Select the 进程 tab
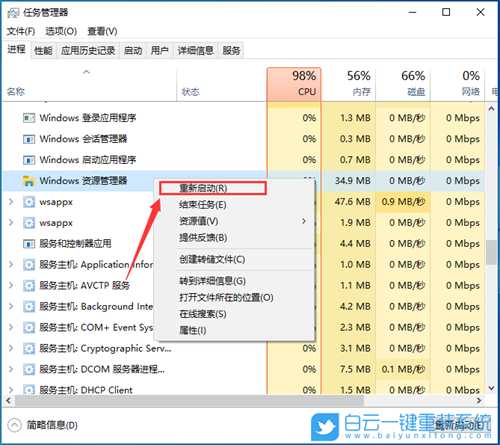The width and height of the screenshot is (500, 445). click(17, 50)
